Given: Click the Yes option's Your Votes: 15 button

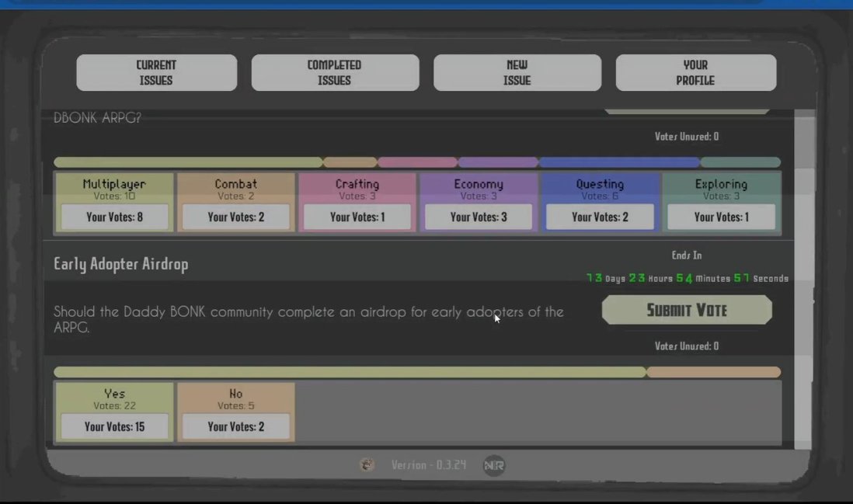Looking at the screenshot, I should (x=115, y=426).
